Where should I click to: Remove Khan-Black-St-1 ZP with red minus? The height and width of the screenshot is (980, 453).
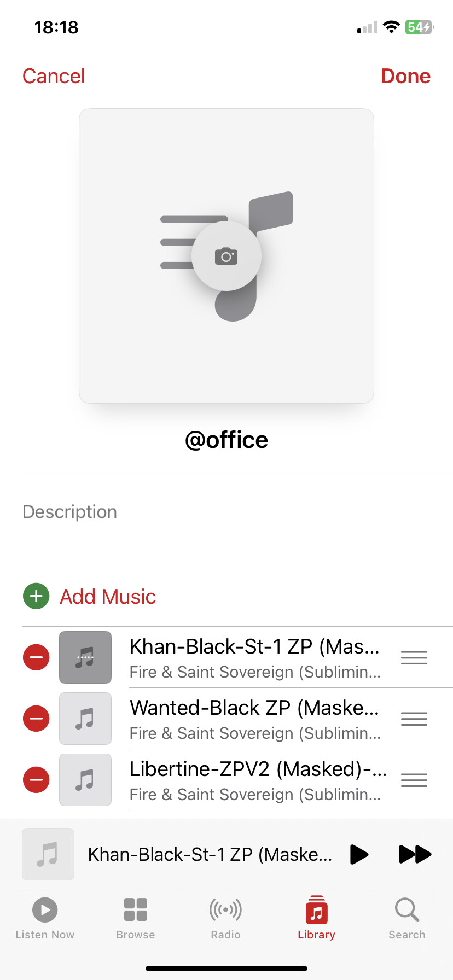36,657
